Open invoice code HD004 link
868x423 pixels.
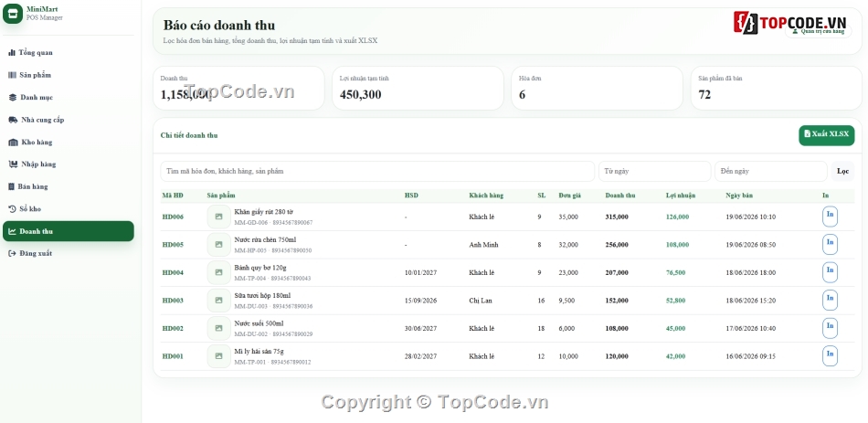(172, 272)
